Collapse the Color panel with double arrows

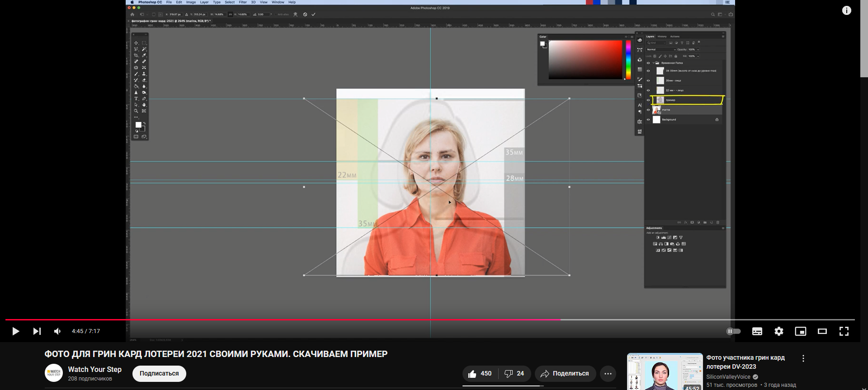click(626, 37)
